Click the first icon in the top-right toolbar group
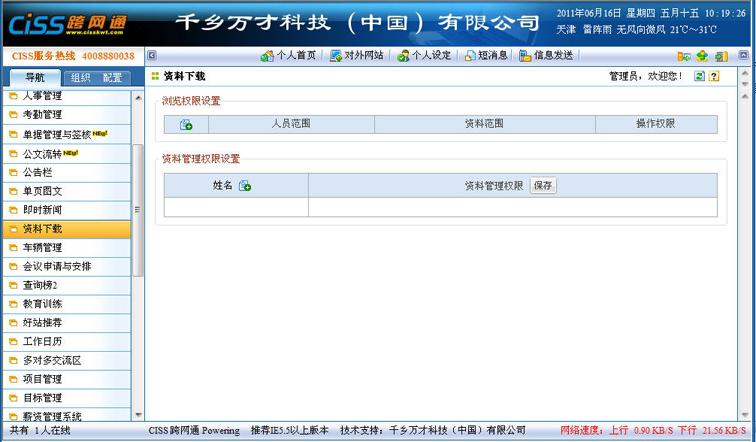 coord(684,56)
